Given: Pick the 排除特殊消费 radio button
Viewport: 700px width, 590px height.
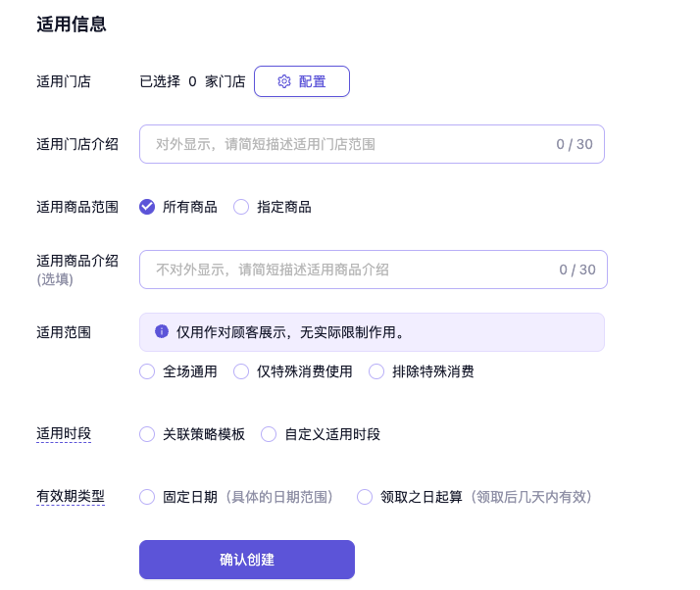Looking at the screenshot, I should click(376, 371).
